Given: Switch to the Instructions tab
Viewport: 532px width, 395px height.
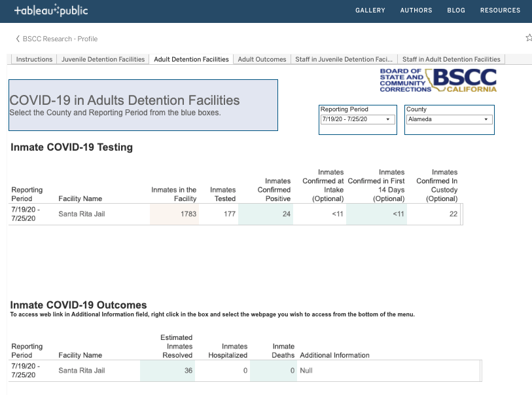Looking at the screenshot, I should tap(34, 60).
